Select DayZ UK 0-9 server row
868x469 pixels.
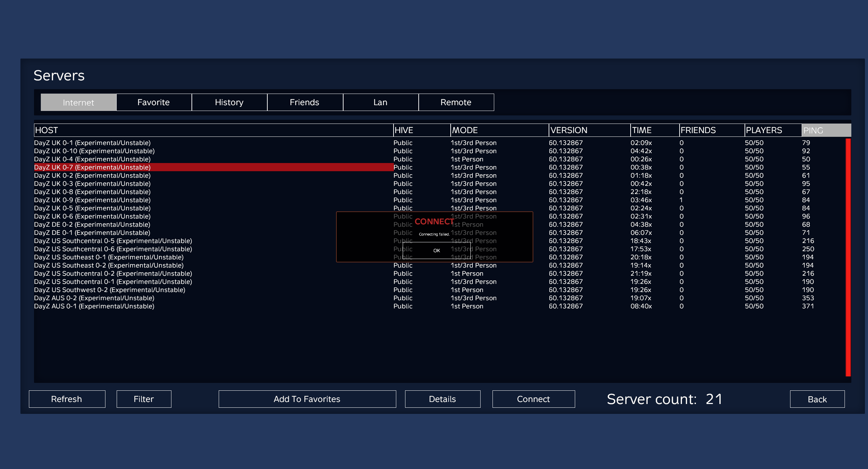[439, 200]
